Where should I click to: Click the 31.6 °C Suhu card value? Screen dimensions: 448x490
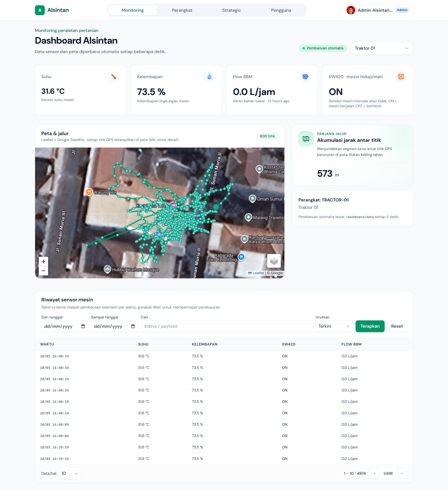pyautogui.click(x=53, y=91)
